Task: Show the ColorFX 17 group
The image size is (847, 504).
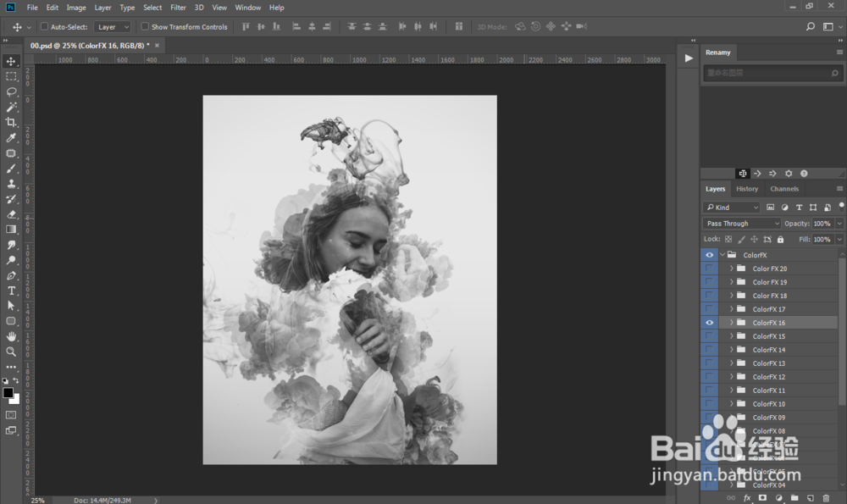Action: coord(709,309)
